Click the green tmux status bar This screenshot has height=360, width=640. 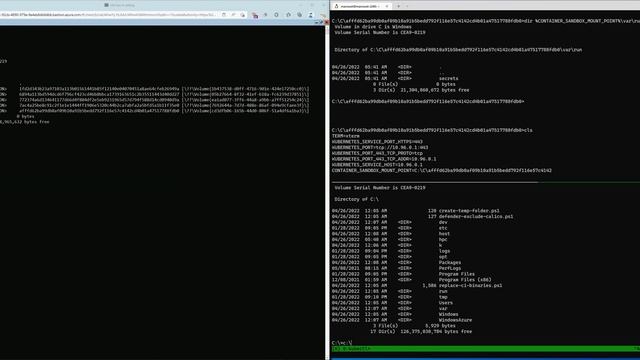pyautogui.click(x=486, y=349)
